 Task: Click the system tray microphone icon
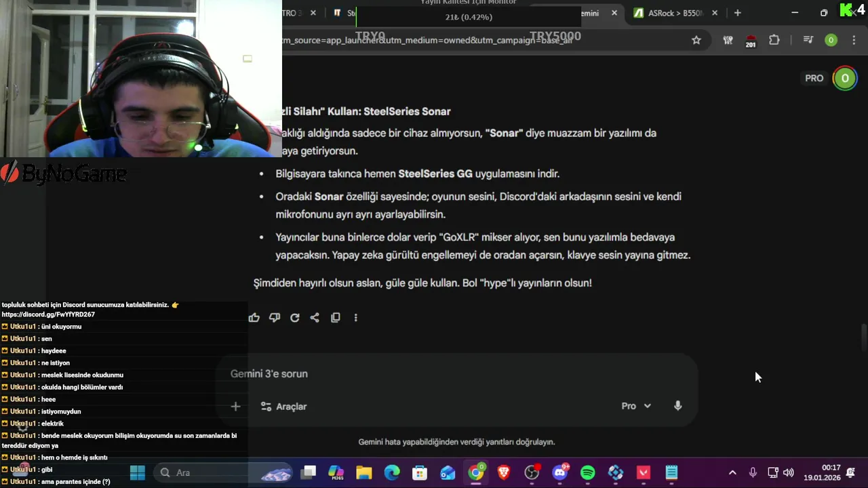[753, 472]
